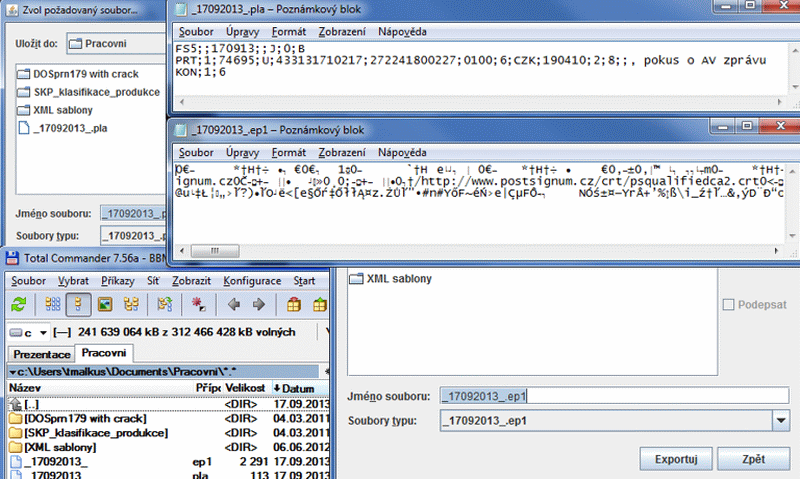Select XML sablony folder above Exportuj button

pyautogui.click(x=390, y=279)
